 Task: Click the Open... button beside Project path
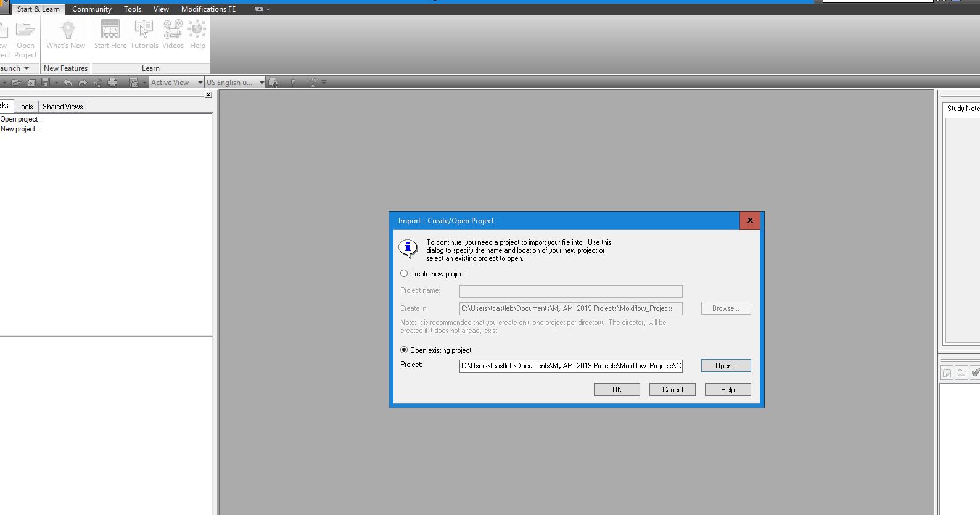(x=726, y=365)
